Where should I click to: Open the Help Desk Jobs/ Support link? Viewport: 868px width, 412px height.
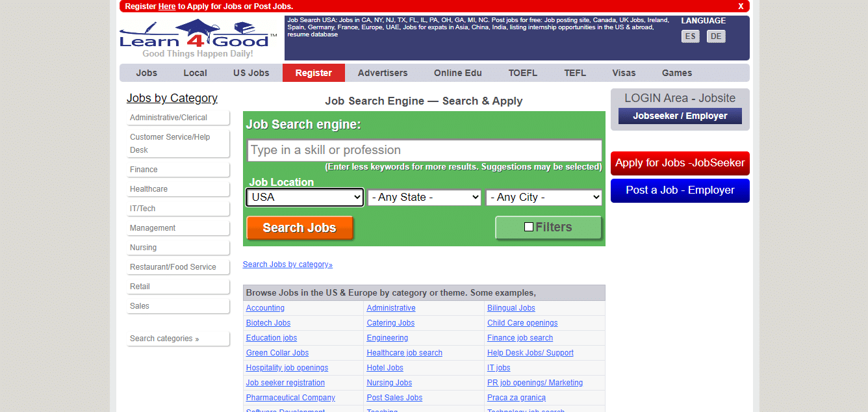click(x=531, y=353)
